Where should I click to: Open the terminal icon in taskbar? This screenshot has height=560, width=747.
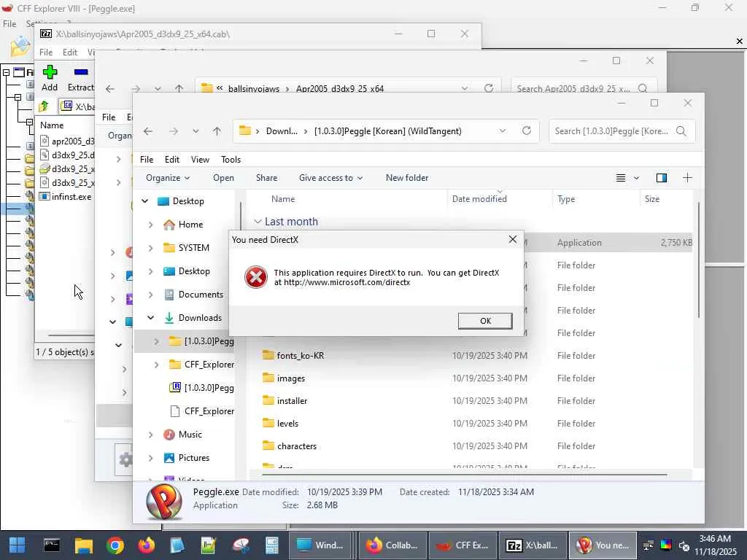pos(52,545)
